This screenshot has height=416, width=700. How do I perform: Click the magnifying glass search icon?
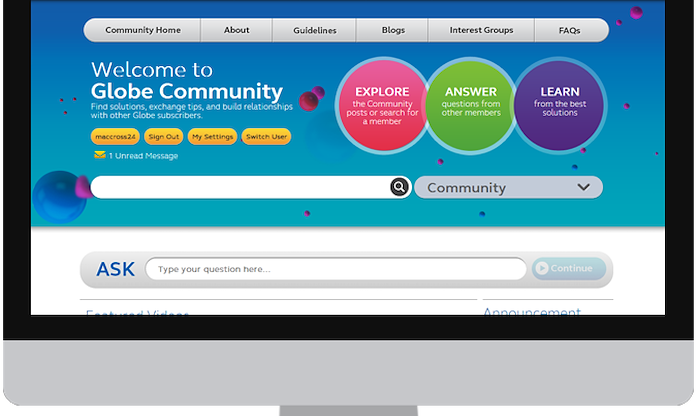tap(399, 187)
